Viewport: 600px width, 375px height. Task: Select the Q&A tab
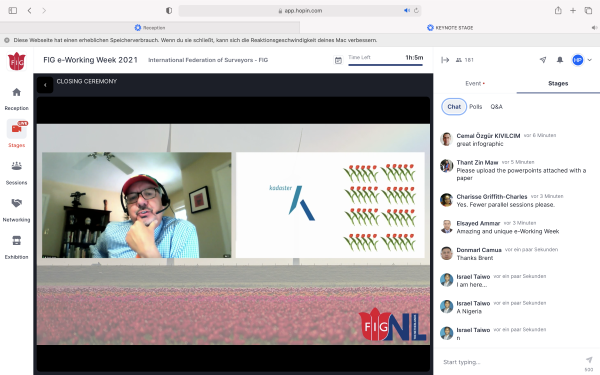click(496, 107)
